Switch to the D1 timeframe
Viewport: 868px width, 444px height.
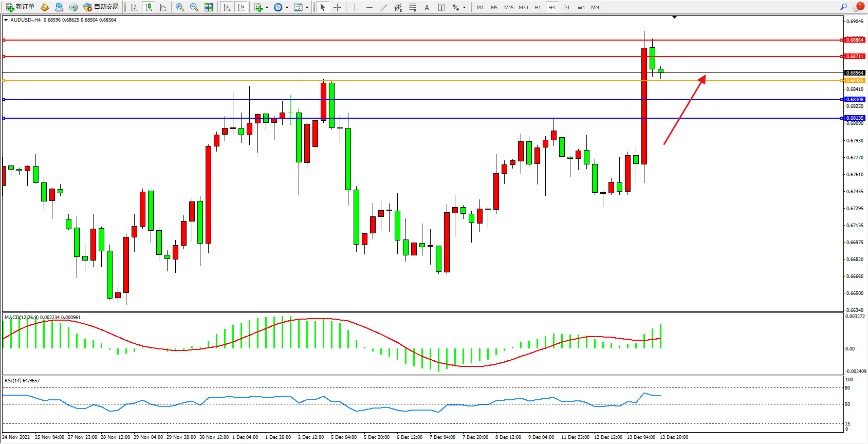click(x=566, y=7)
